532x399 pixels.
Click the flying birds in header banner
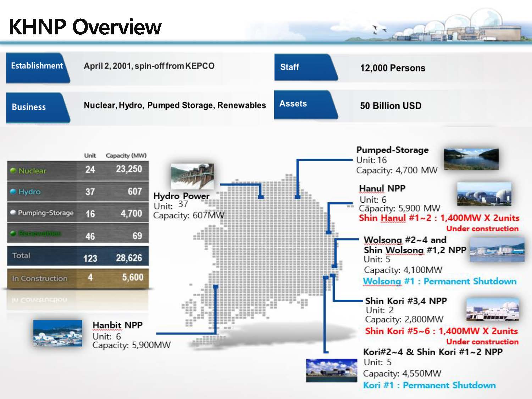[x=379, y=29]
